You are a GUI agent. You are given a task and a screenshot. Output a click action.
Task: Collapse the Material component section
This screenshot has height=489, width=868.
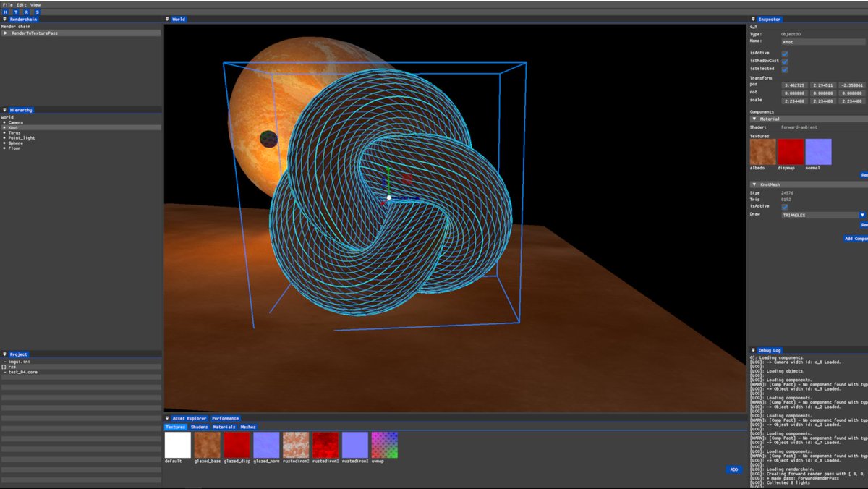click(754, 119)
